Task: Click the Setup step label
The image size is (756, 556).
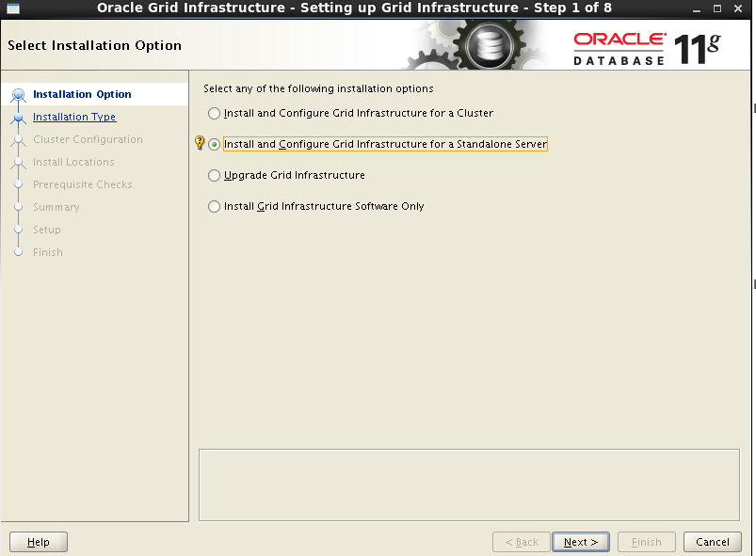Action: coord(47,230)
